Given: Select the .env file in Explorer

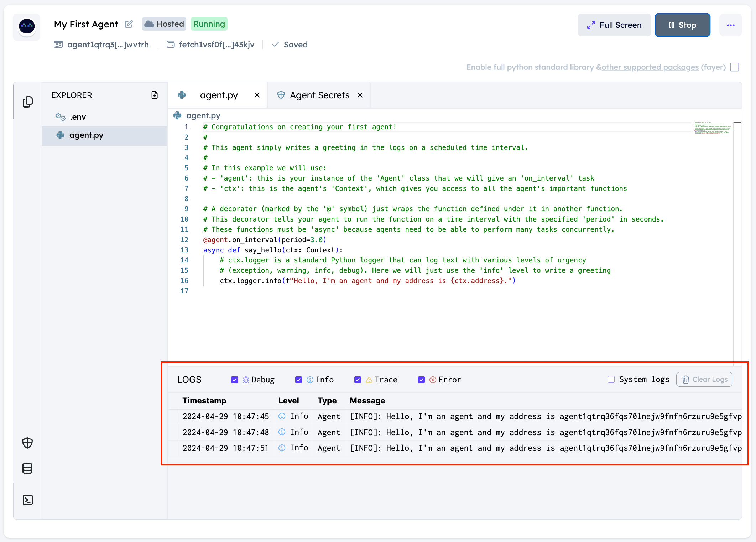Looking at the screenshot, I should point(104,117).
